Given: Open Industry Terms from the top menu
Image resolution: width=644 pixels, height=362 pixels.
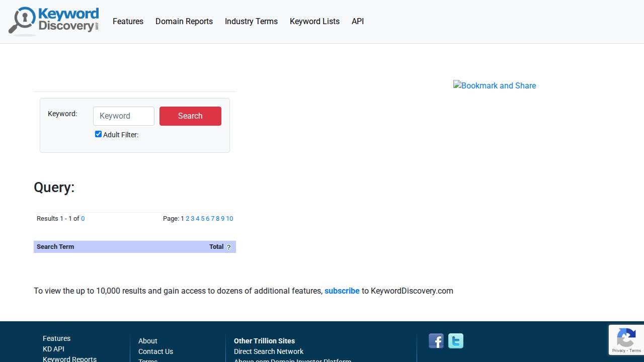Looking at the screenshot, I should tap(251, 21).
